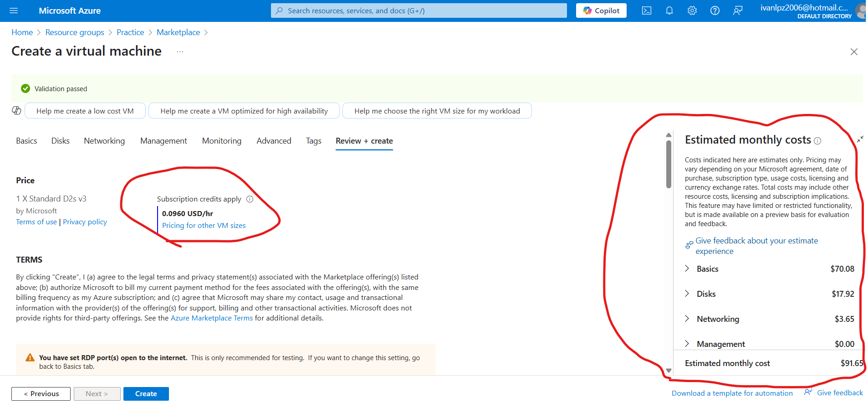Switch to the Monitoring tab
The image size is (868, 408).
222,141
